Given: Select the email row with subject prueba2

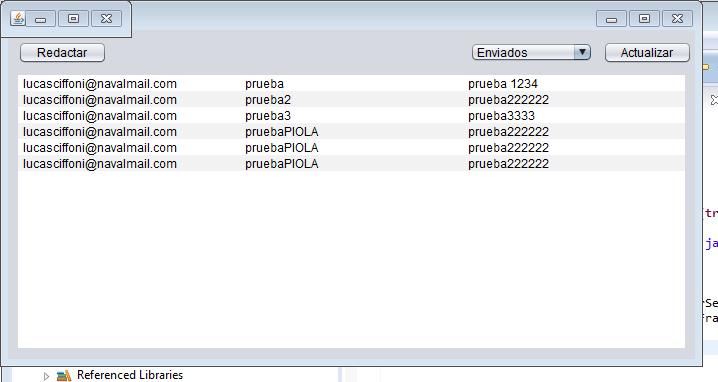Looking at the screenshot, I should tap(351, 99).
